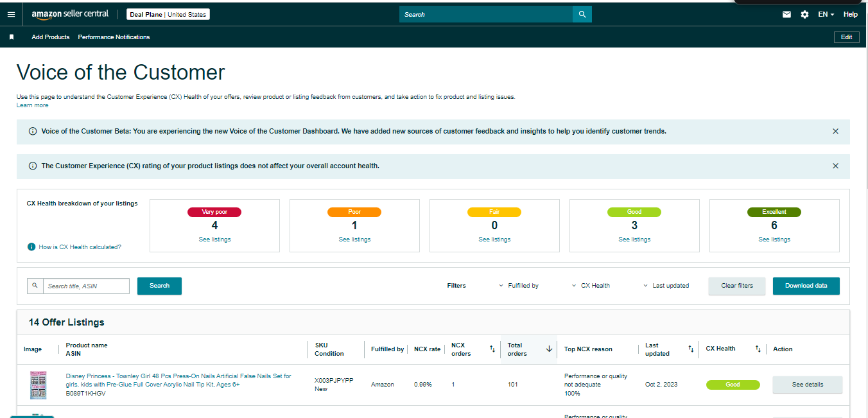Click the teal Search button for listings
Screen dimensions: 868x418
[x=159, y=286]
